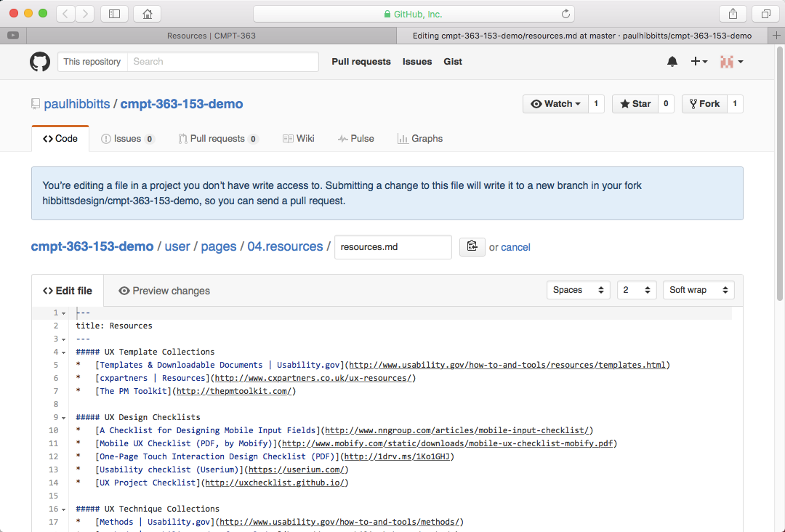
Task: Open the Spaces indent mode dropdown
Action: [579, 290]
